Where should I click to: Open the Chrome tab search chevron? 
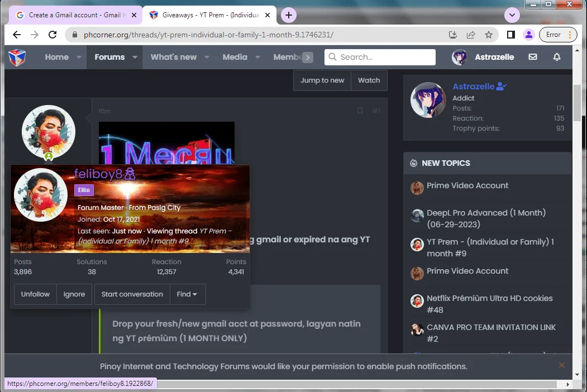pos(512,15)
